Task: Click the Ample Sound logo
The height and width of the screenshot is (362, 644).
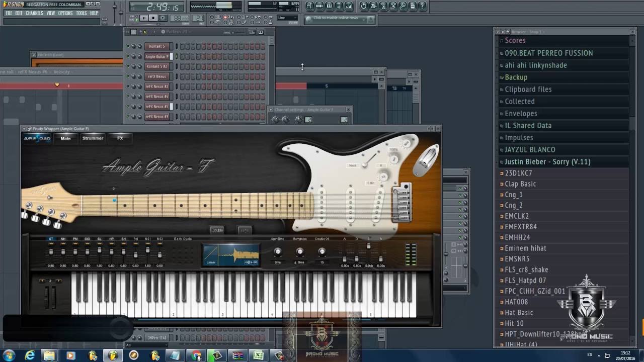Action: pos(38,138)
